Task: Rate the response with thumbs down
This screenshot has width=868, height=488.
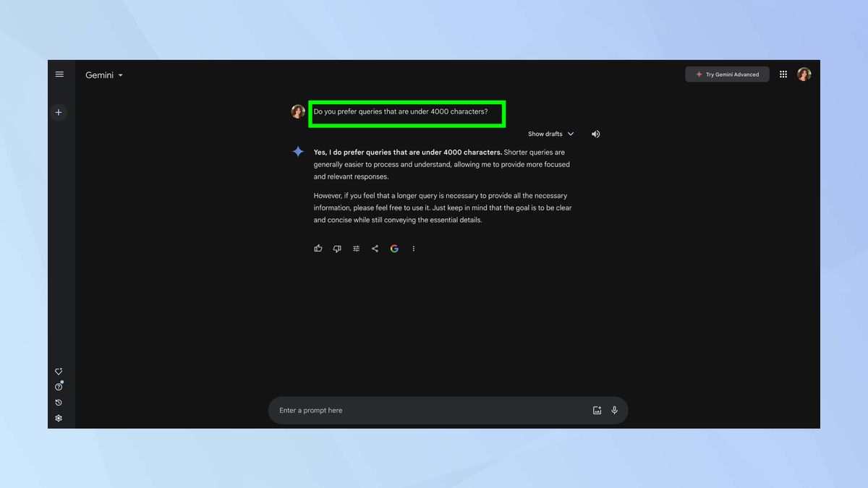Action: [337, 248]
